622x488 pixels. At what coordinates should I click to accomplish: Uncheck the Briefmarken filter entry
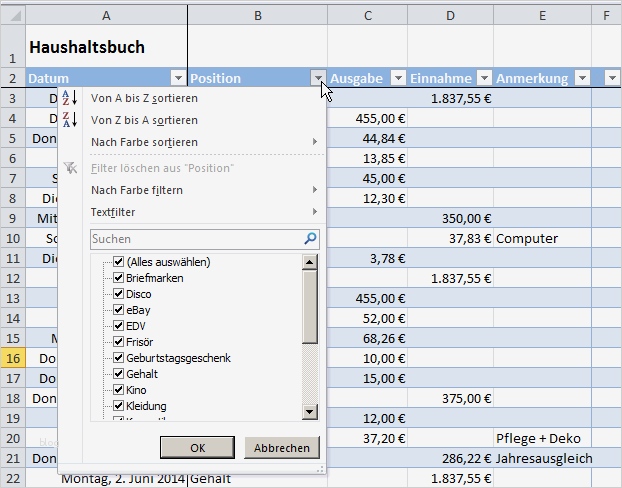[118, 277]
